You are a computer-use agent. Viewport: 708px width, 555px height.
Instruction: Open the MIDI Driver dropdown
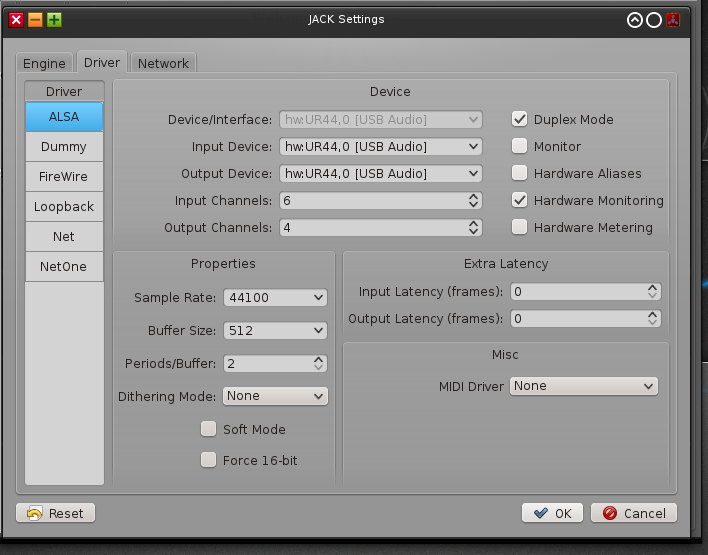(583, 386)
